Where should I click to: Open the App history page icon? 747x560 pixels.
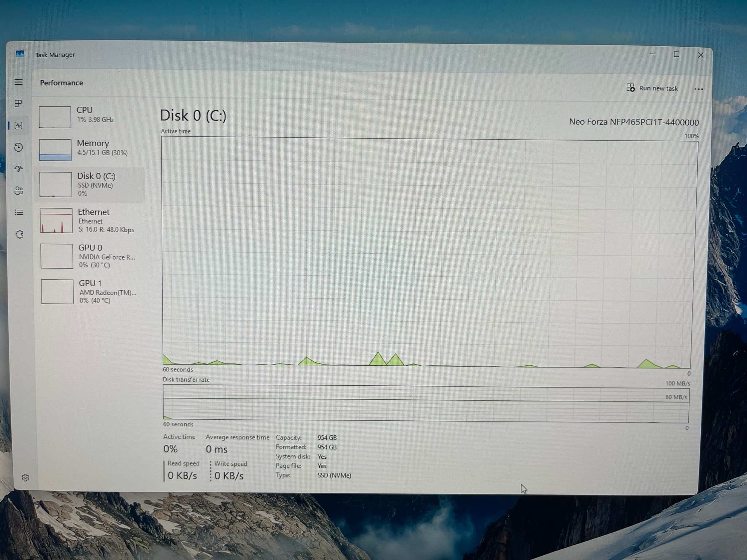(x=19, y=147)
